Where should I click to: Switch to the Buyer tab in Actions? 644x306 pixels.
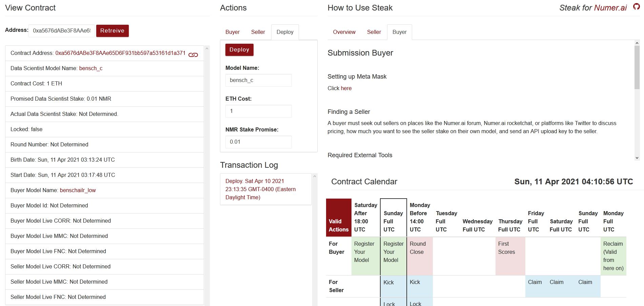[x=233, y=32]
